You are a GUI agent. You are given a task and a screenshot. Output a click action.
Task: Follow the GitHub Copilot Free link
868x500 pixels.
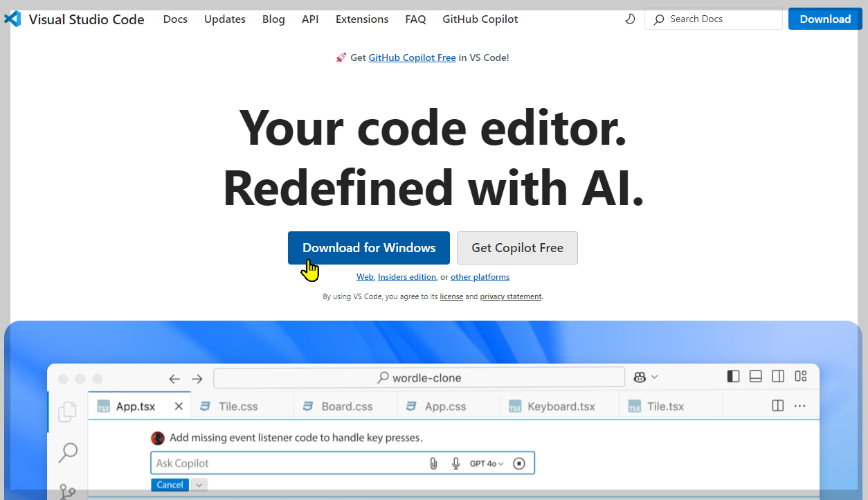click(412, 57)
